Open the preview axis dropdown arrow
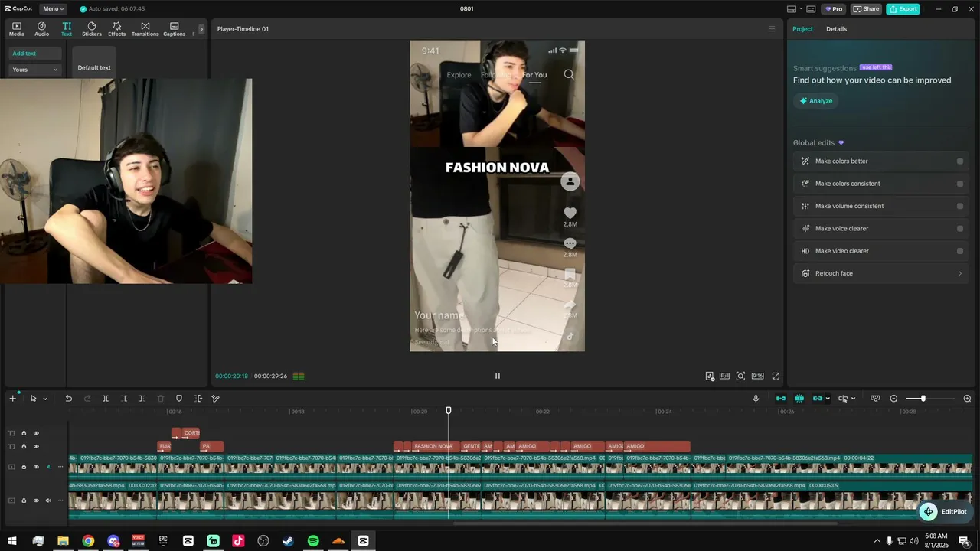 tap(854, 399)
